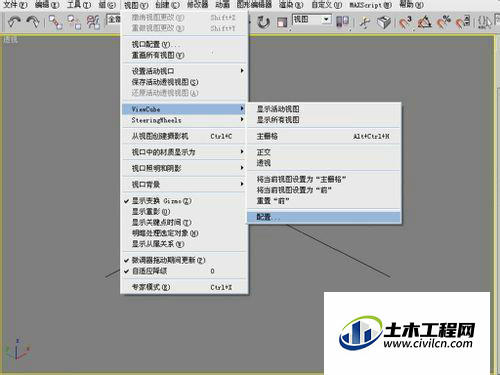The height and width of the screenshot is (375, 500).
Task: Click the Edit Named Selection Sets icon
Action: [x=484, y=22]
